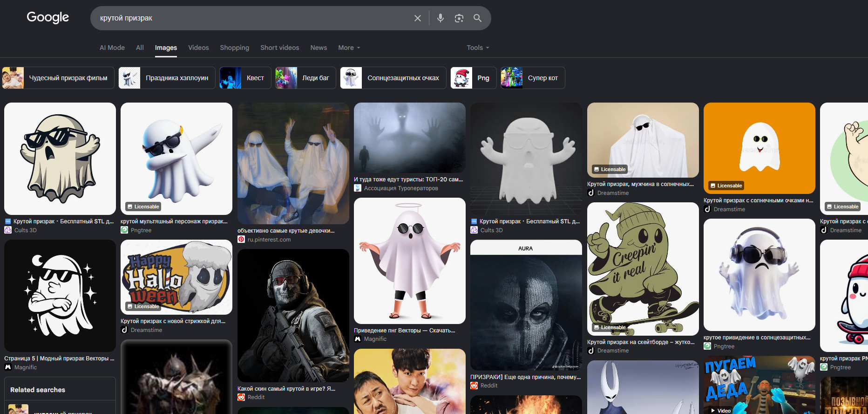This screenshot has height=414, width=868.
Task: Open the beige ghost with sunglasses thumbnail
Action: coord(60,159)
